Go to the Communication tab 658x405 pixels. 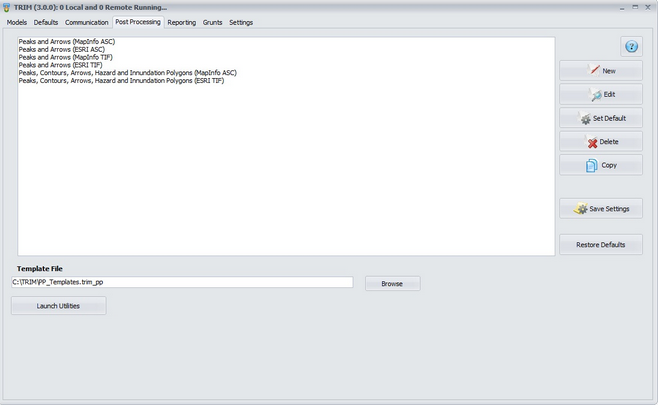point(87,22)
